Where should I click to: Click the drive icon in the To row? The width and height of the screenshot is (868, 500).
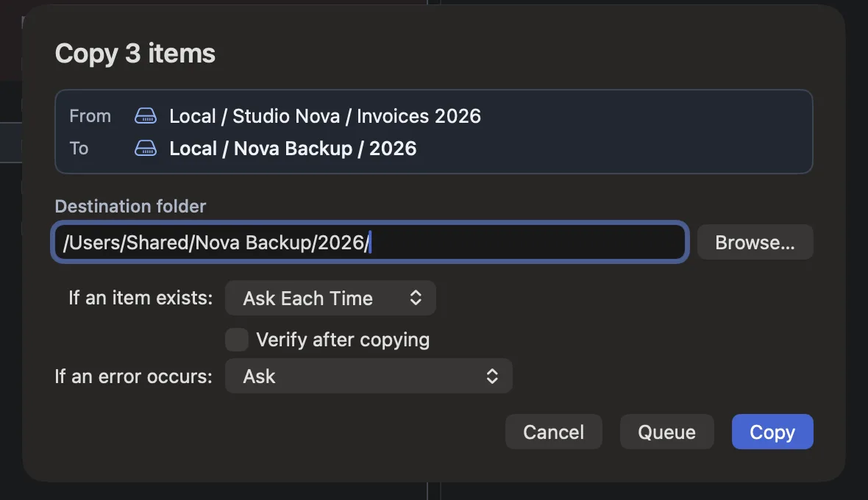click(x=146, y=149)
